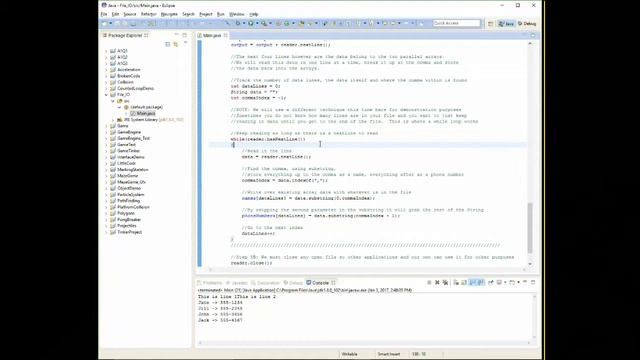The height and width of the screenshot is (360, 640).
Task: Switch to the Debug perspective
Action: tap(527, 24)
